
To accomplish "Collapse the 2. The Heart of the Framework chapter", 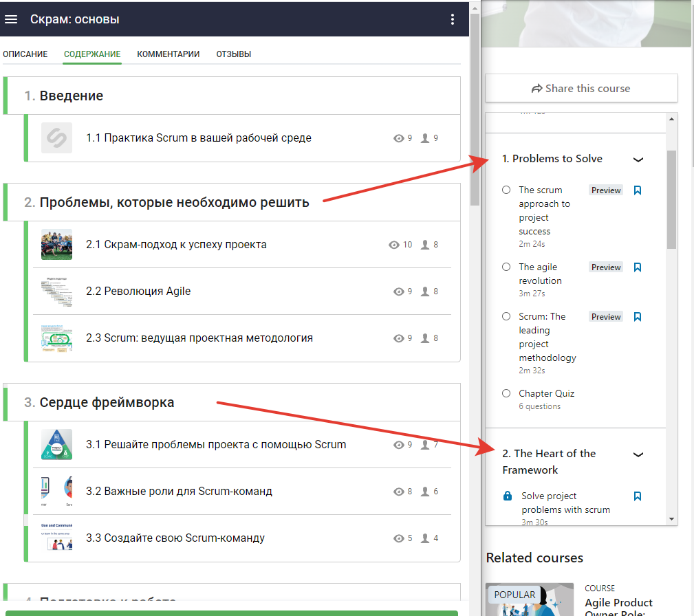I will pyautogui.click(x=638, y=455).
